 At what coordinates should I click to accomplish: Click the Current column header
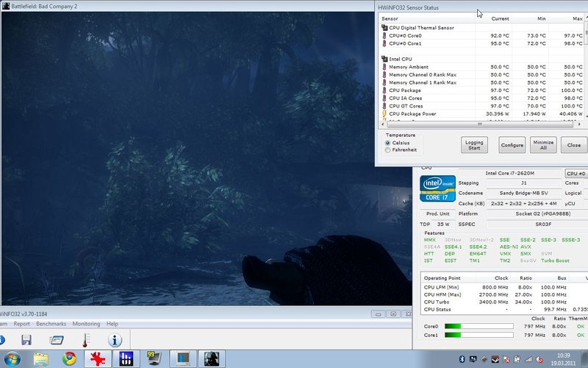tap(493, 18)
